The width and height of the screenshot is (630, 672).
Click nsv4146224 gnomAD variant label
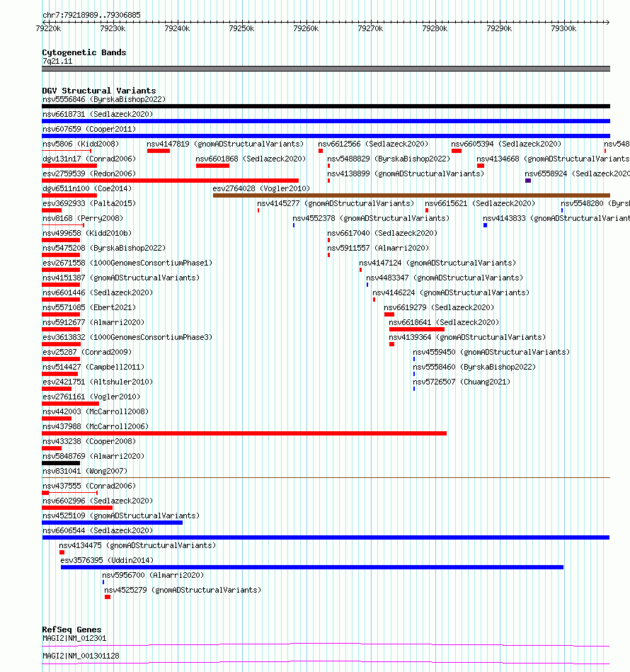click(451, 292)
